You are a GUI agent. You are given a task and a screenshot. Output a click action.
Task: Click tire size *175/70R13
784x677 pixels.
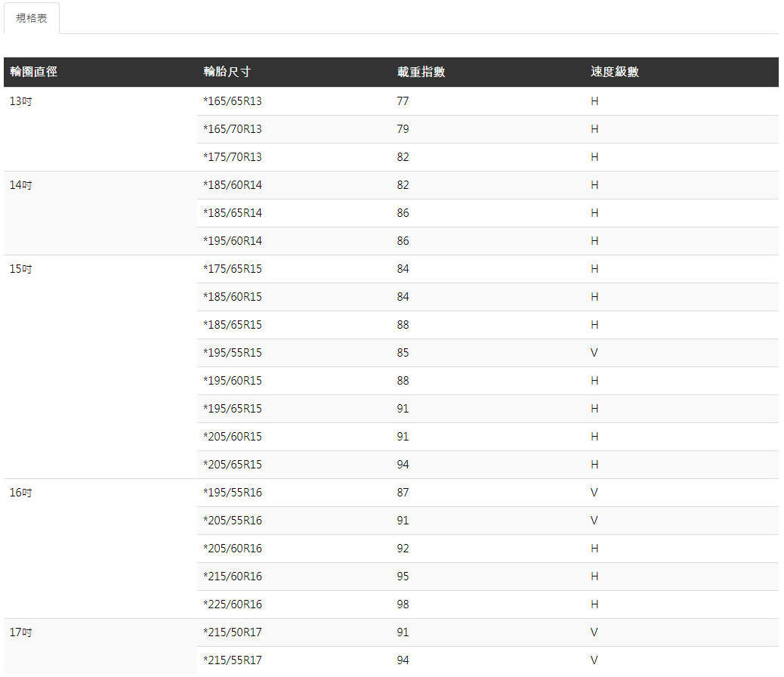[233, 157]
